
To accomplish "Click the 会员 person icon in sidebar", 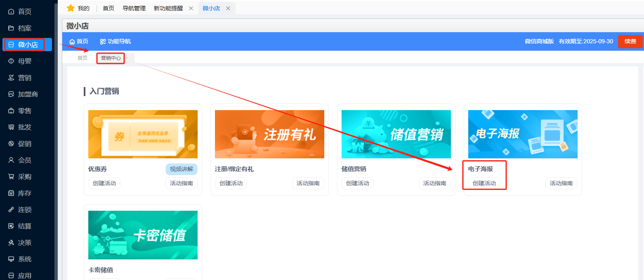I will [x=11, y=160].
